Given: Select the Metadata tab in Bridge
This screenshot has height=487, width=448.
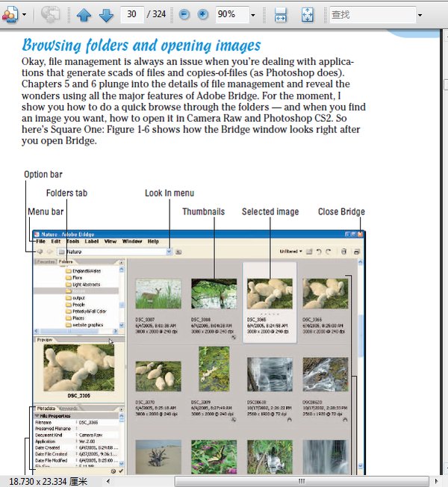Looking at the screenshot, I should click(46, 409).
